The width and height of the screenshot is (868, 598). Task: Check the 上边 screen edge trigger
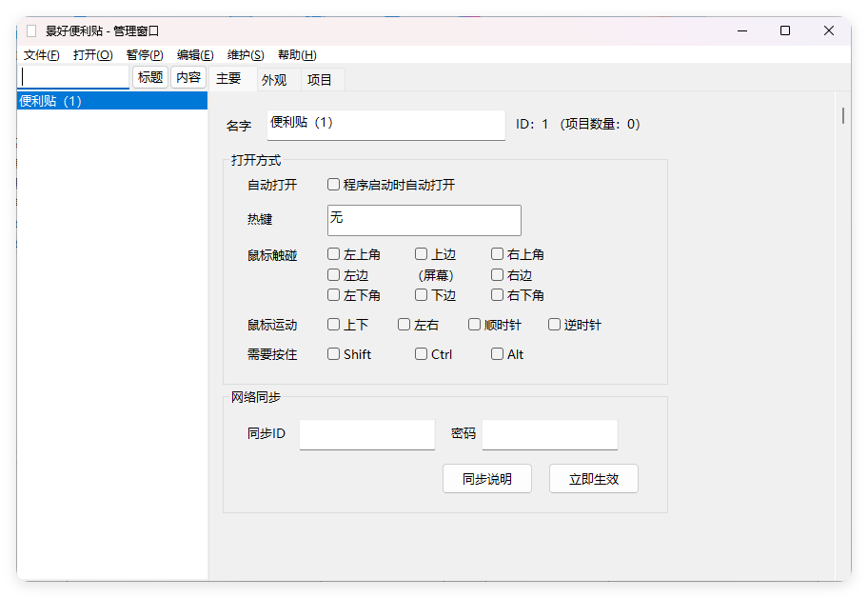click(420, 253)
